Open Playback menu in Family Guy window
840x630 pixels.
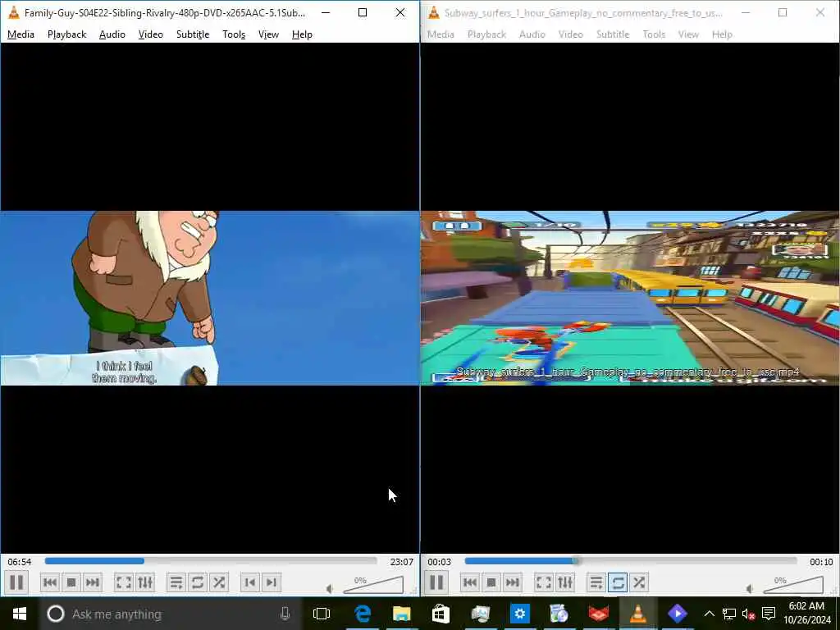tap(67, 34)
